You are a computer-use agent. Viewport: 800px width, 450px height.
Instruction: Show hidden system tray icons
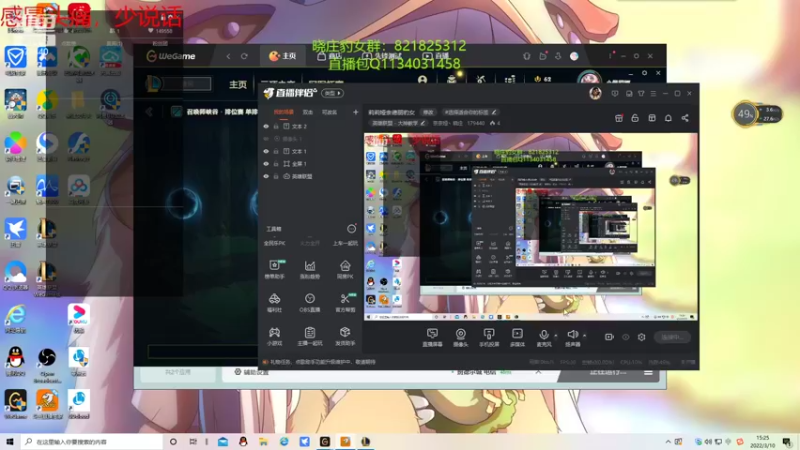point(668,442)
